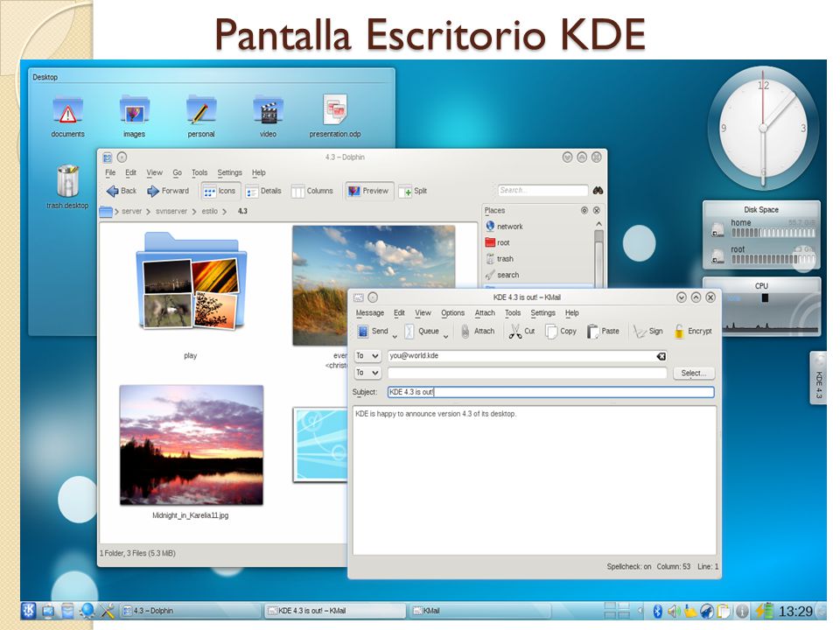Switch Dolphin to Columns view mode
Image resolution: width=840 pixels, height=630 pixels.
point(311,191)
